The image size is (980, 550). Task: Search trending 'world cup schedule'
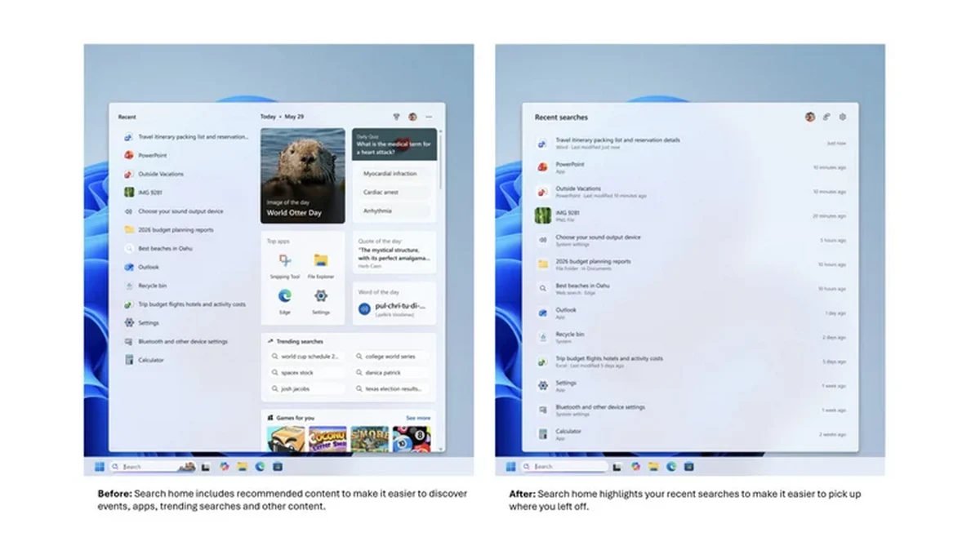308,357
